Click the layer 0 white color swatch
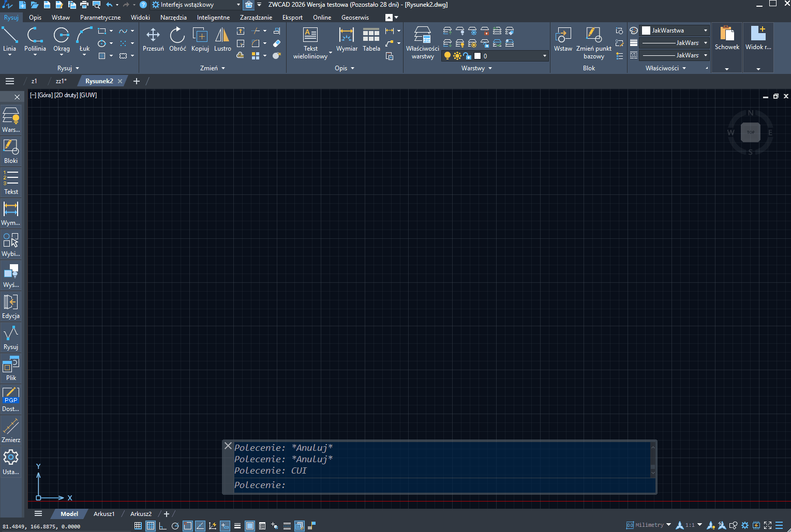The height and width of the screenshot is (532, 791). [477, 56]
